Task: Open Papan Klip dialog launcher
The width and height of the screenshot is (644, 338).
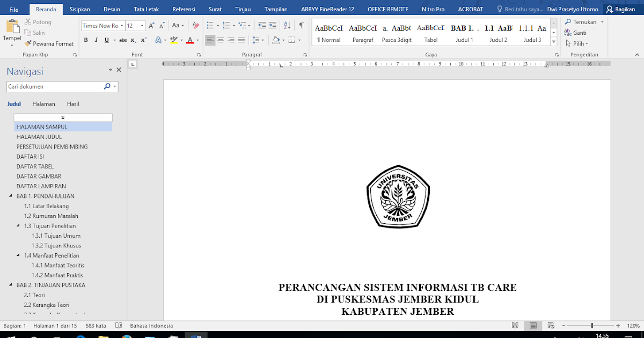Action: (75, 55)
